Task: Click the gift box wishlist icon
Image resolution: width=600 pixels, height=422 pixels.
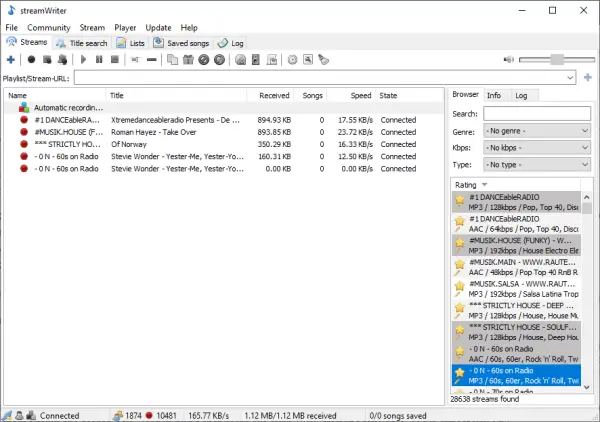Action: [x=188, y=60]
